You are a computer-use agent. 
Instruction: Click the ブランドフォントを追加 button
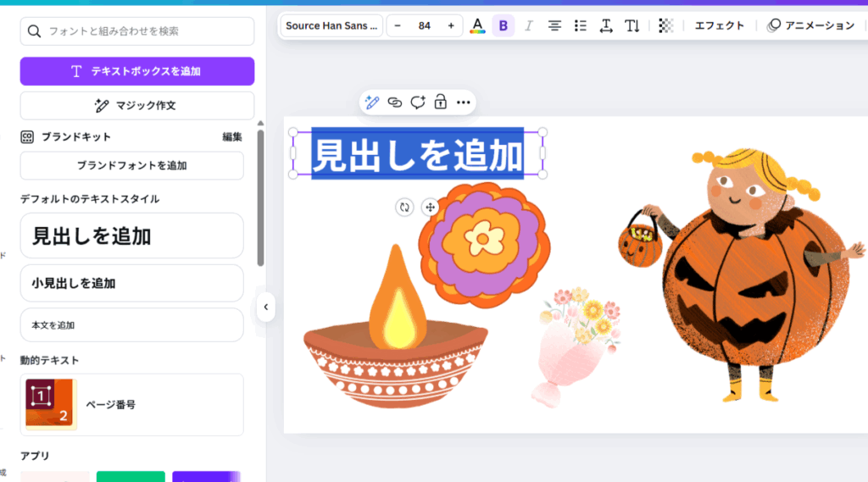pyautogui.click(x=131, y=165)
